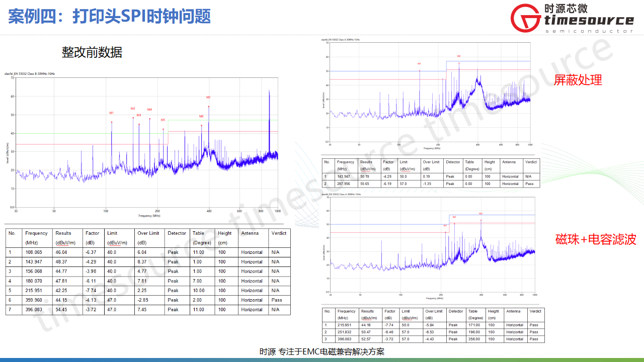Select the 0.19 Over Limit cell in top-right table
This screenshot has width=644, height=362.
tap(427, 177)
